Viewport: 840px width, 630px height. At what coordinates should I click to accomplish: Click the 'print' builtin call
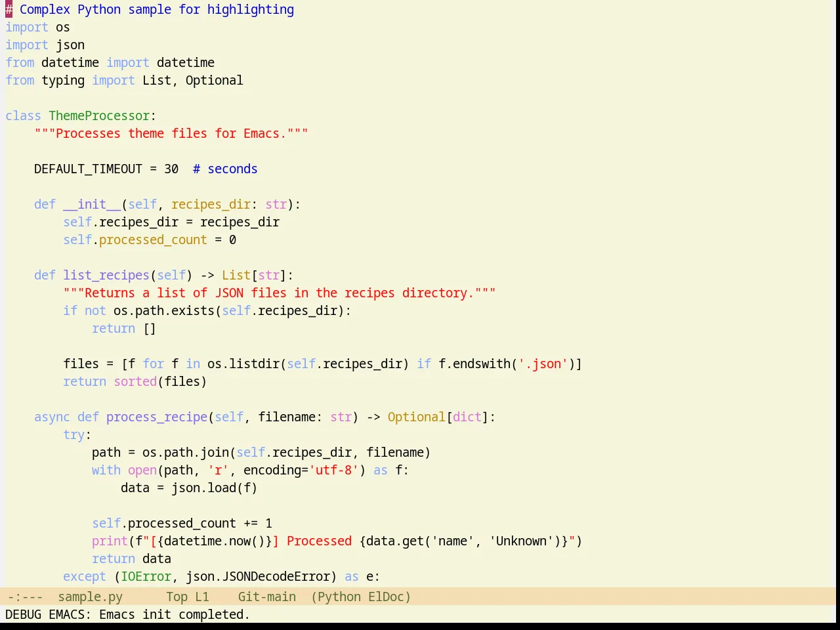[x=110, y=541]
